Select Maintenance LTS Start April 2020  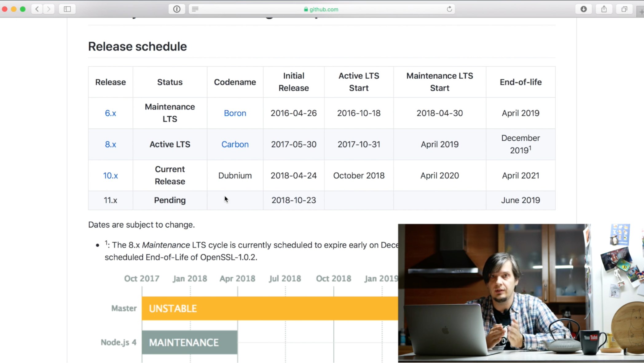(440, 176)
